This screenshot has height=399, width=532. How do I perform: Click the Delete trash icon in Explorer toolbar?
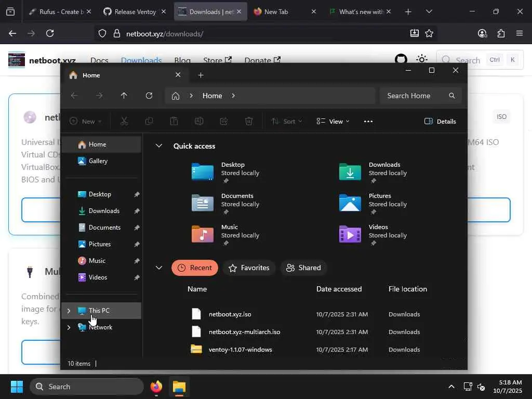tap(249, 121)
